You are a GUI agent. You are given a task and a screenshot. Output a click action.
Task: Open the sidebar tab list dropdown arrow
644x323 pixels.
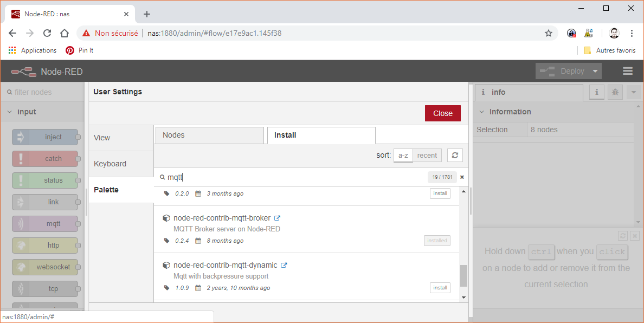click(634, 92)
